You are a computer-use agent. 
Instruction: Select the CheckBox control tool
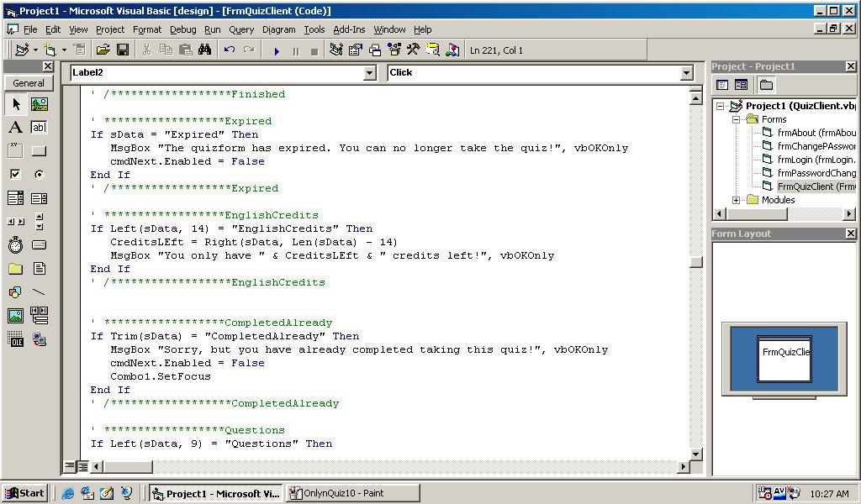16,175
